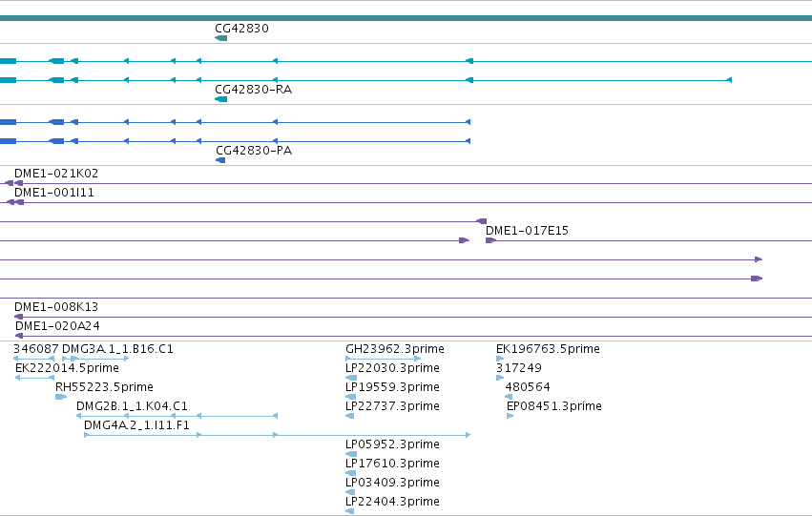The image size is (812, 516).
Task: Select the EK222014.5prime label
Action: [68, 368]
